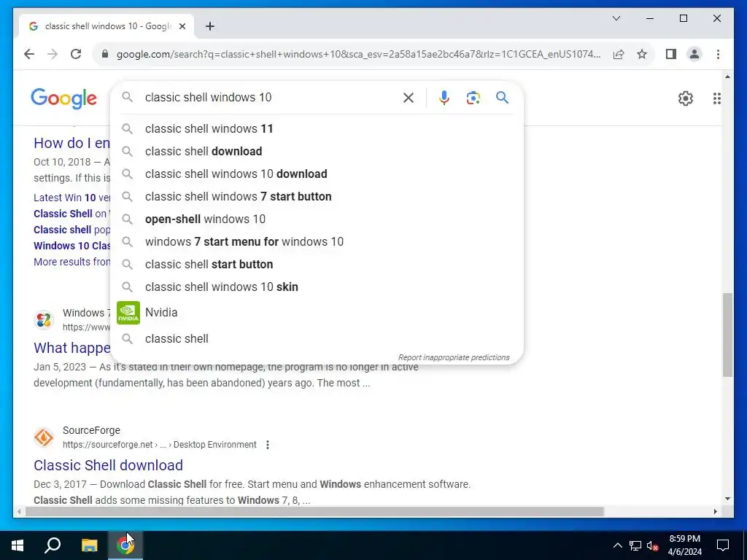Click the Nvidia logo thumbnail
This screenshot has height=560, width=747.
pyautogui.click(x=128, y=313)
